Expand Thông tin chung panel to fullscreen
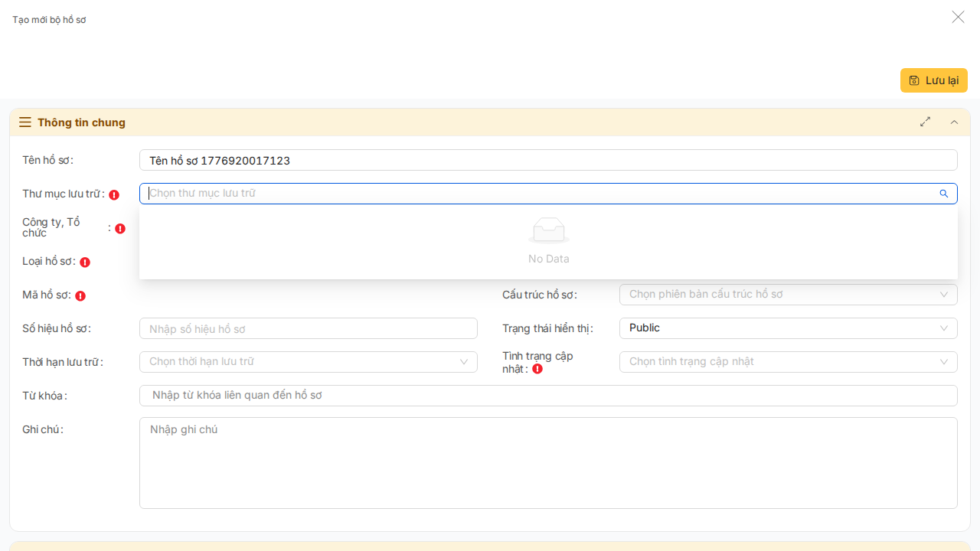This screenshot has height=551, width=980. [926, 122]
